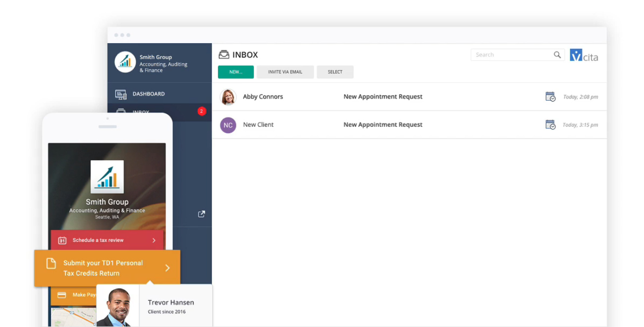Click the NEW... button

[x=236, y=72]
